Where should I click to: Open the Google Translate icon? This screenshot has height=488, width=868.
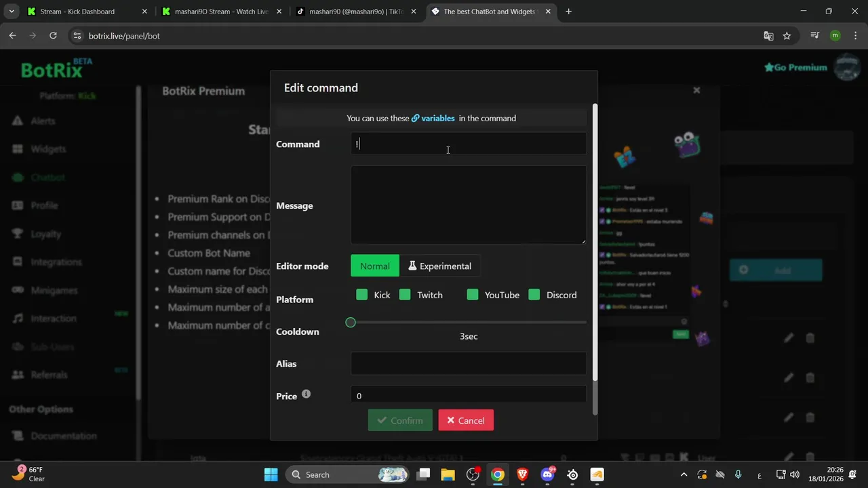tap(768, 36)
